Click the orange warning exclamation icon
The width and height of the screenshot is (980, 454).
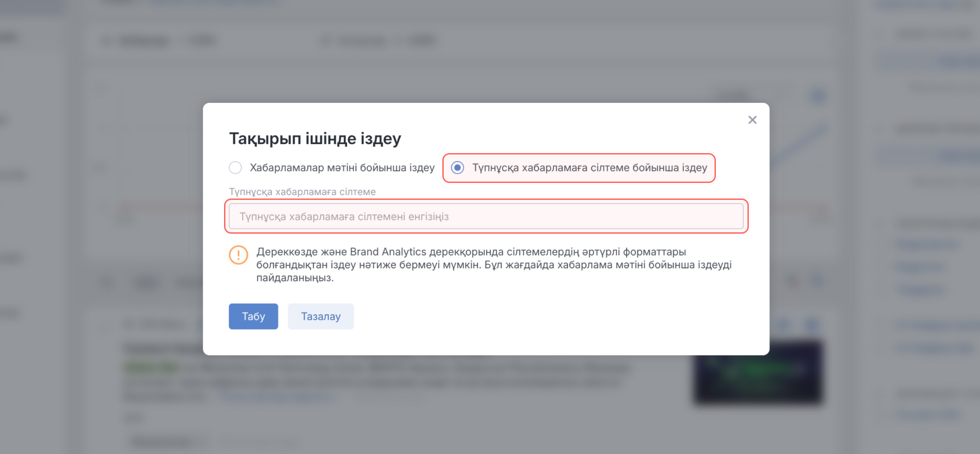[x=238, y=255]
